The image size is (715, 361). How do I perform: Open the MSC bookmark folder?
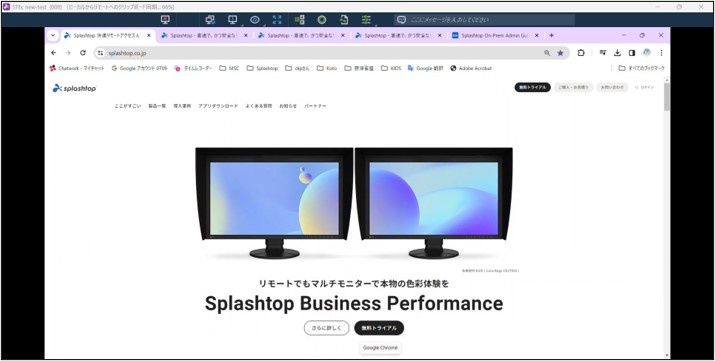pyautogui.click(x=229, y=68)
